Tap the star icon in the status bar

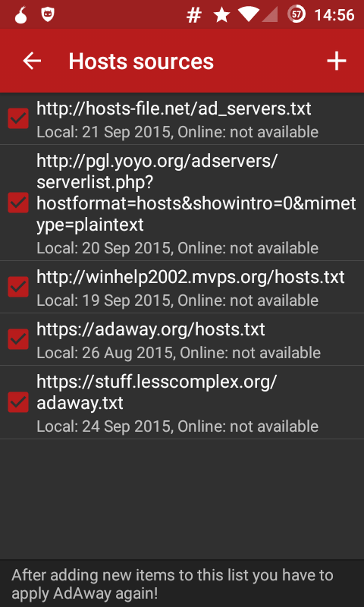pyautogui.click(x=221, y=14)
